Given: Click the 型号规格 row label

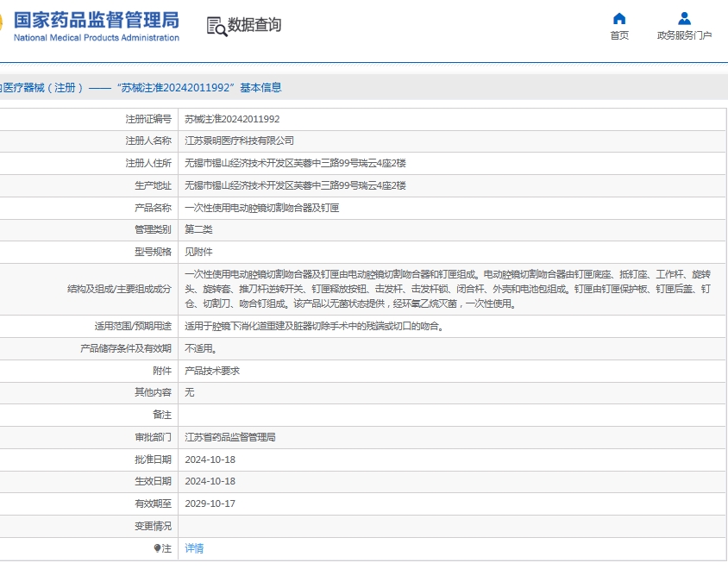Looking at the screenshot, I should 154,252.
